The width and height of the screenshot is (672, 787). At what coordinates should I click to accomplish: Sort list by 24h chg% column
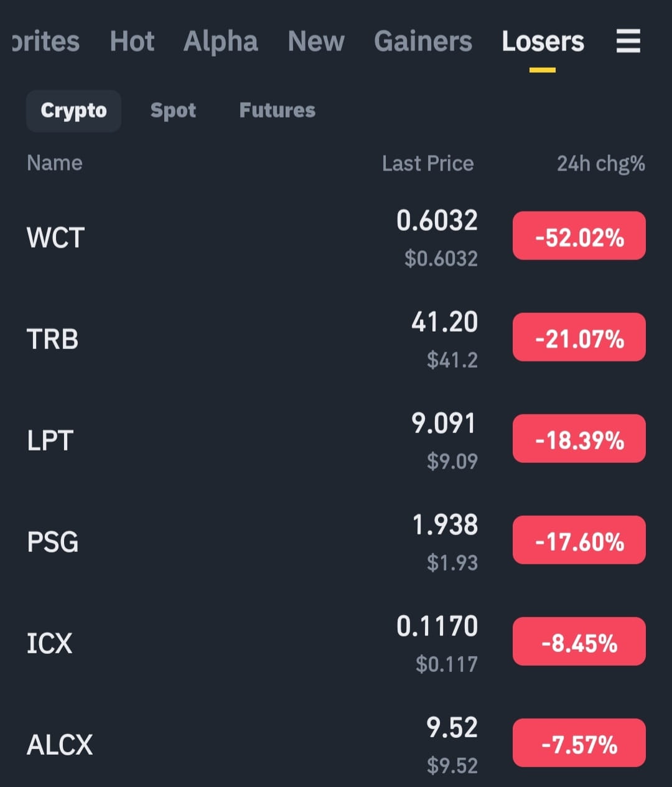(x=601, y=164)
